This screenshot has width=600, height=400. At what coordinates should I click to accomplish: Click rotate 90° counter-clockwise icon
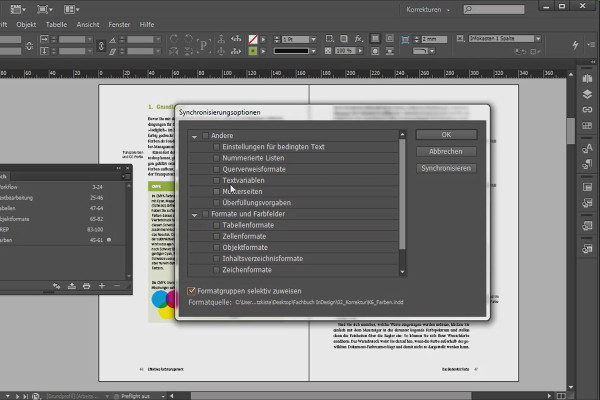click(188, 39)
